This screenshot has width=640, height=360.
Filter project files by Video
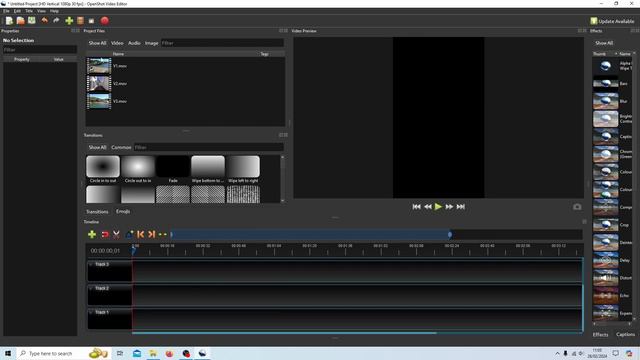117,43
